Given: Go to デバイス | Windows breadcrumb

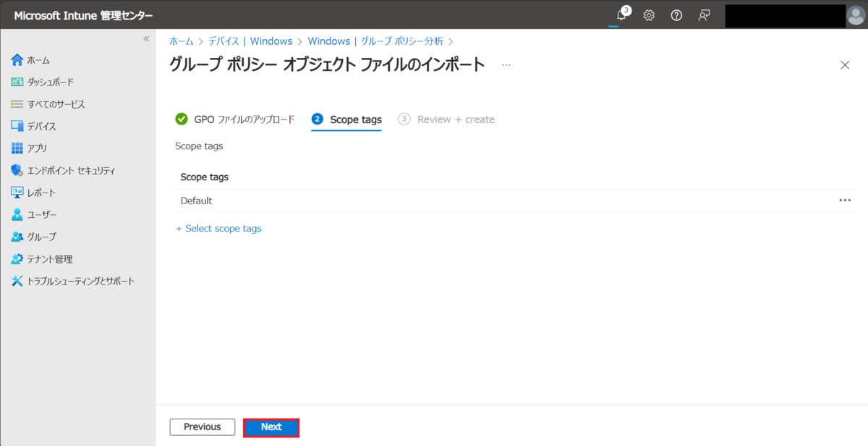Looking at the screenshot, I should click(x=250, y=41).
